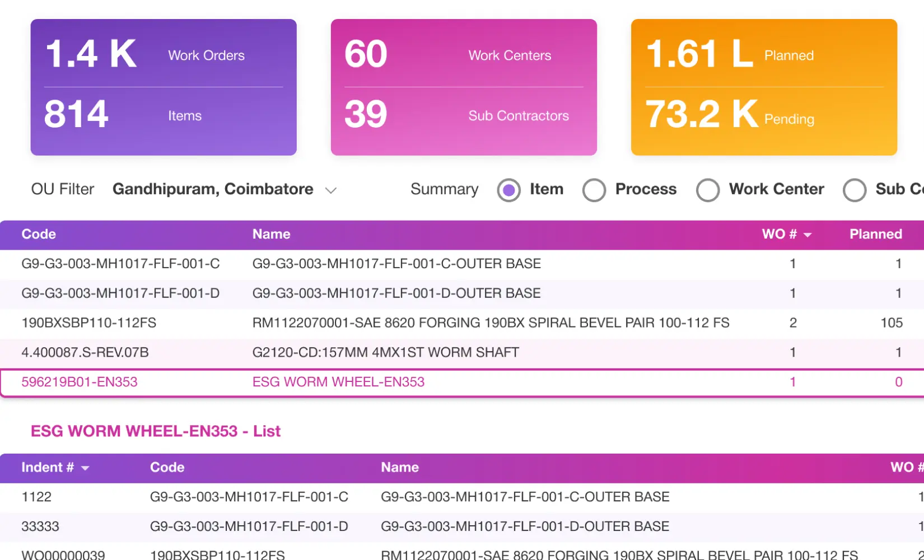The width and height of the screenshot is (924, 560).
Task: Click planned value 0 for ESG WORM WHEEL
Action: 898,382
